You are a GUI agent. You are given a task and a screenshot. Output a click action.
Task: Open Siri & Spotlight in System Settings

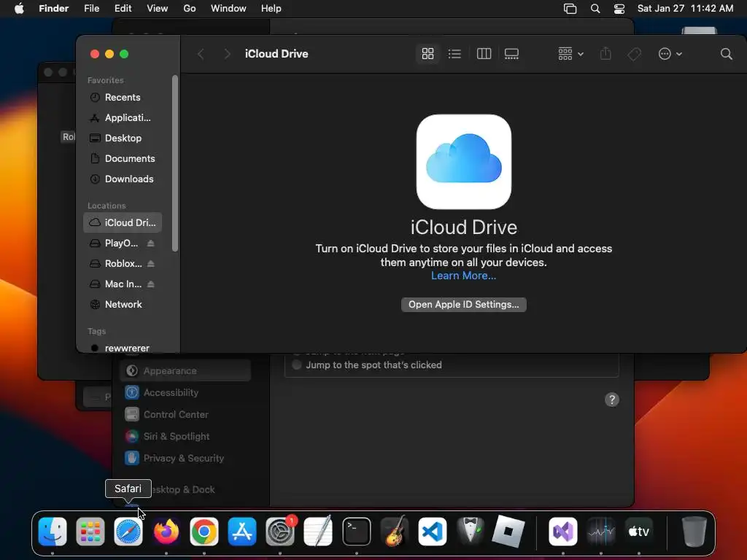tap(185, 436)
